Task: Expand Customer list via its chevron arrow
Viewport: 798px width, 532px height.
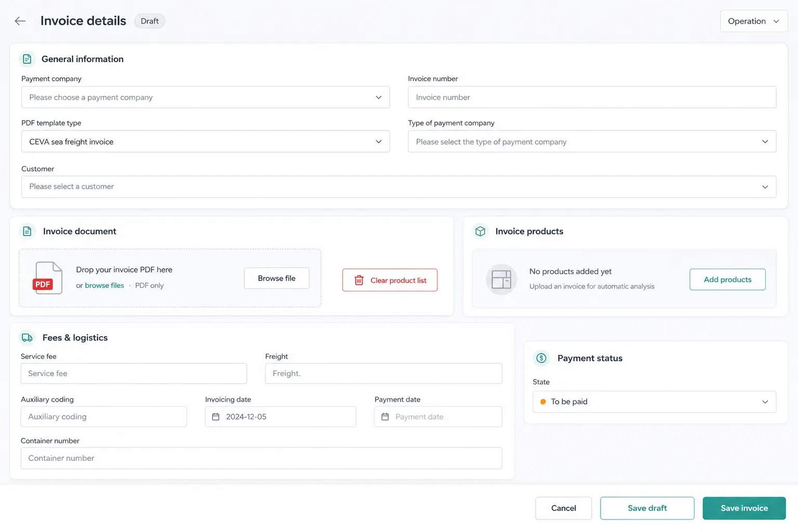Action: coord(765,187)
